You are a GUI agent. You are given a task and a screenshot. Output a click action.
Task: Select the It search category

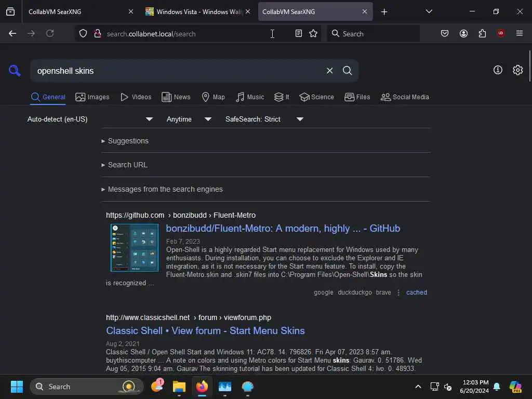(x=282, y=97)
